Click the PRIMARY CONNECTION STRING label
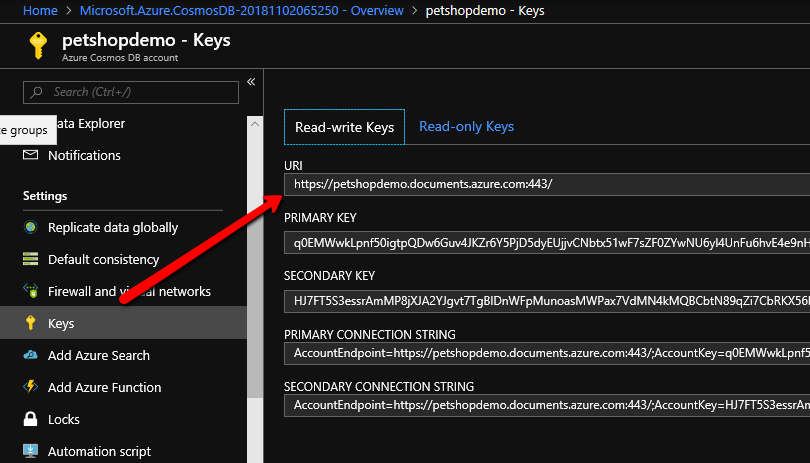 (x=370, y=334)
